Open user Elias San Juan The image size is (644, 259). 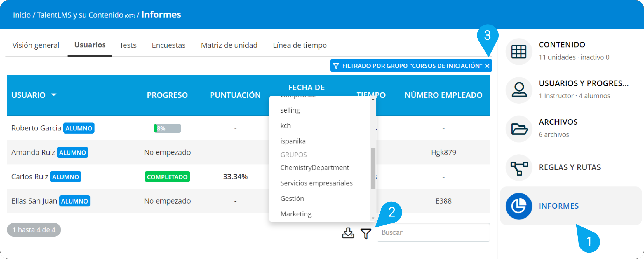pyautogui.click(x=34, y=201)
